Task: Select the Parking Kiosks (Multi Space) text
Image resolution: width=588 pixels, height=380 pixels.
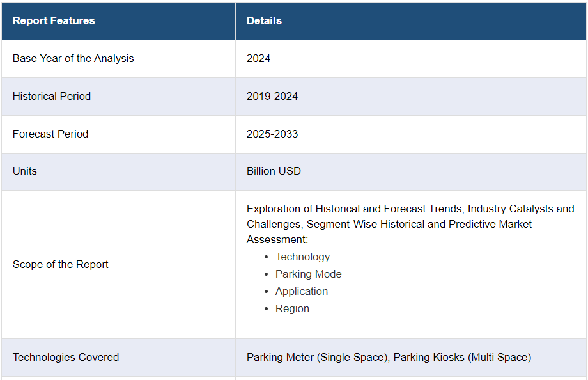Action: tap(462, 357)
